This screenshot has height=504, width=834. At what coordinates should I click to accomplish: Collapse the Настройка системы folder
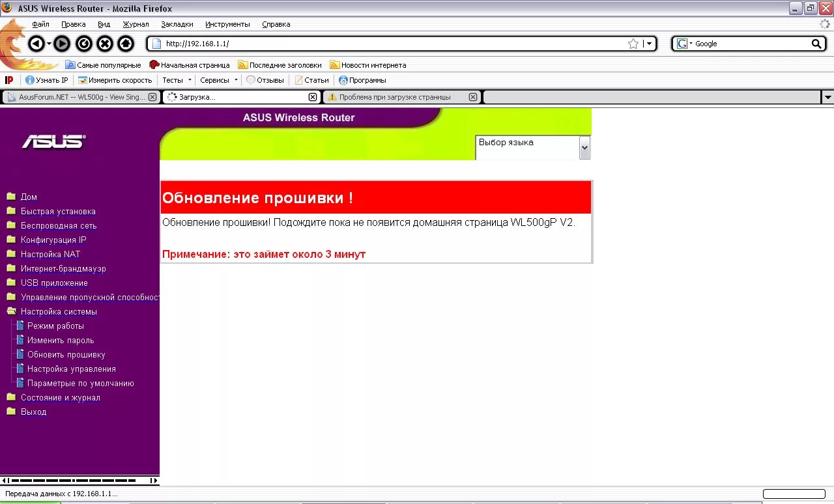[x=11, y=311]
